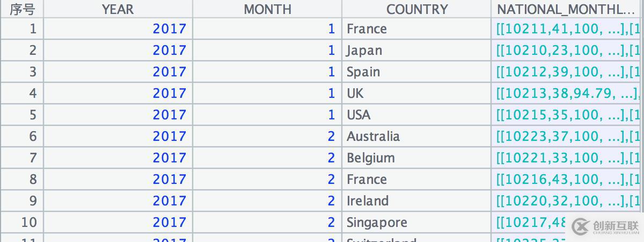Select the COUNTRY column header
Viewport: 644px width, 242px height.
pos(416,9)
